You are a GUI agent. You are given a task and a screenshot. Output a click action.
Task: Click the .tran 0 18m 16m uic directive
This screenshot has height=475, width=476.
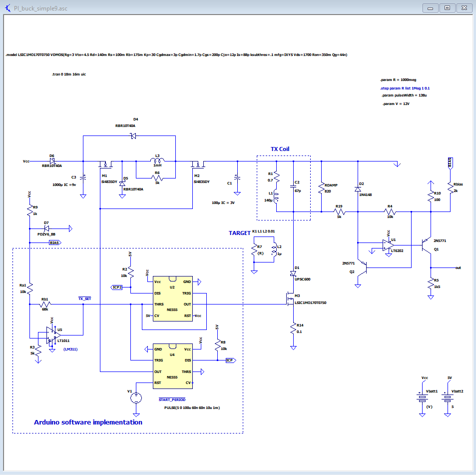69,74
